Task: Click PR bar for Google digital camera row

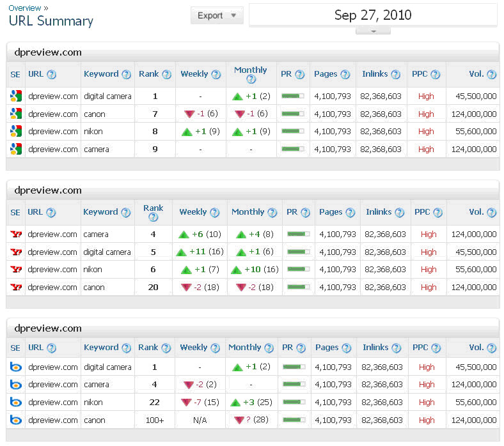Action: tap(293, 96)
